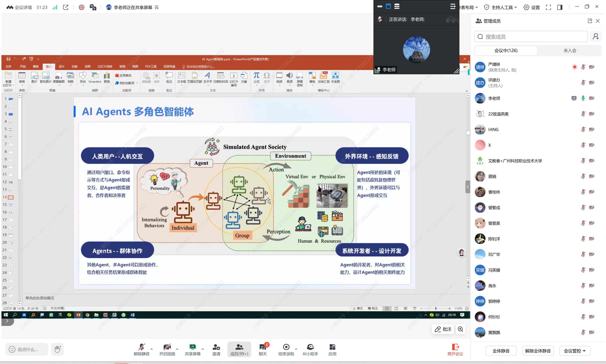Pop out the 管理成员 panel
The width and height of the screenshot is (606, 364).
coord(590,21)
